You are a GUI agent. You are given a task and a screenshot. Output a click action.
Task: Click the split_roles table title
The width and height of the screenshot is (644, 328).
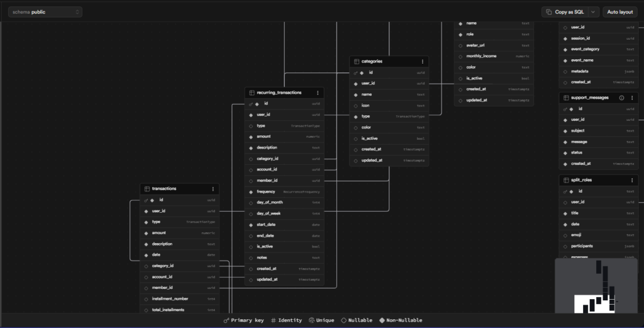(581, 180)
